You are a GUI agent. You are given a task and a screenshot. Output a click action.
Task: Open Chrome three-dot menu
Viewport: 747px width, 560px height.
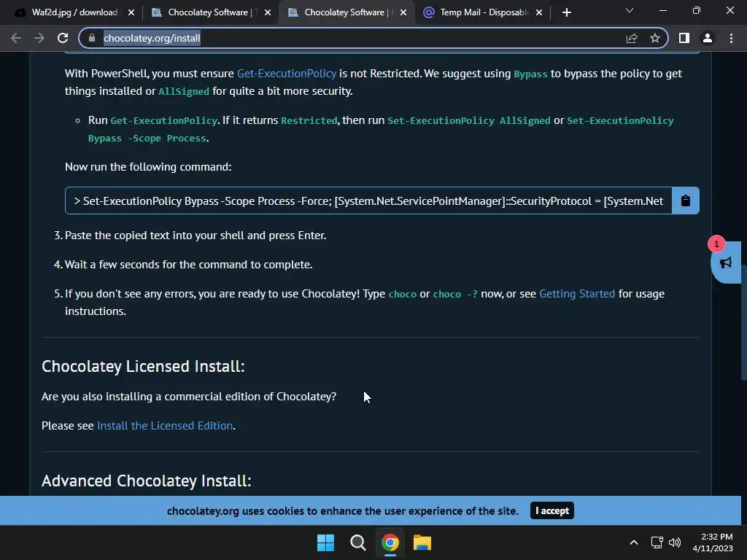coord(731,38)
